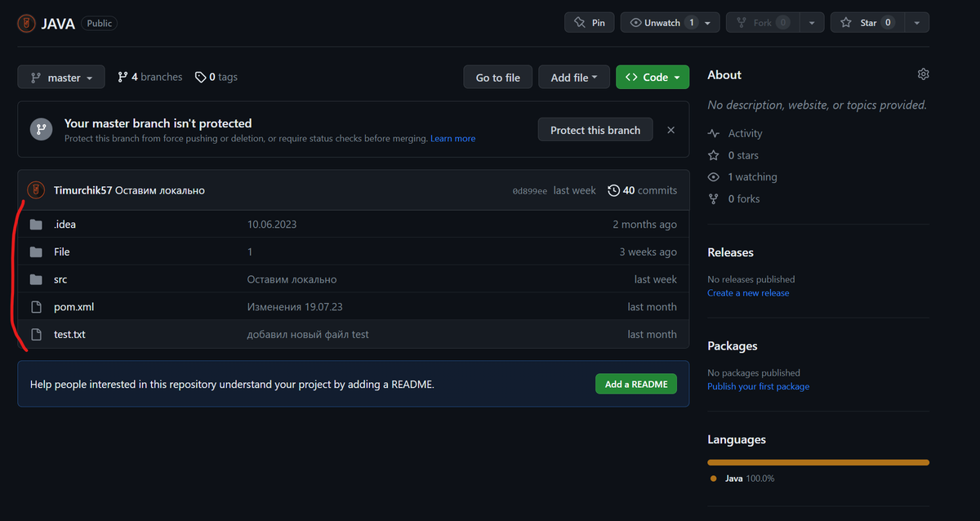This screenshot has width=980, height=521.
Task: Expand the Fork options arrow
Action: pyautogui.click(x=812, y=23)
